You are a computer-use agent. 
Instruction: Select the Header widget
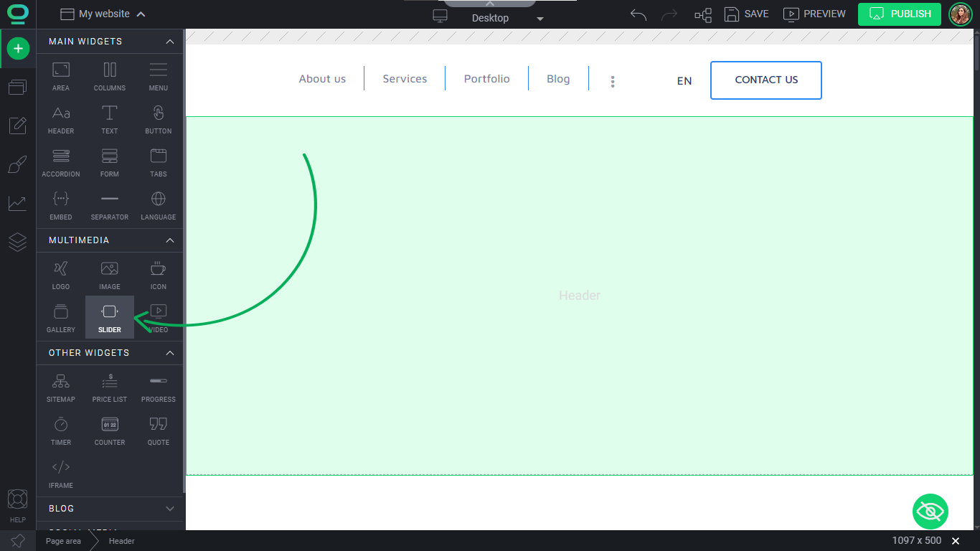tap(61, 119)
